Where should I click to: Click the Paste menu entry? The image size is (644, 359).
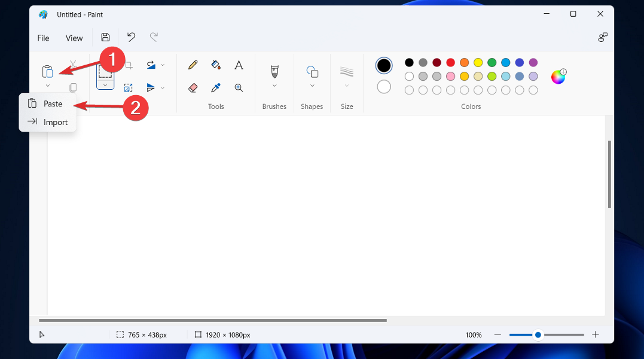[53, 103]
